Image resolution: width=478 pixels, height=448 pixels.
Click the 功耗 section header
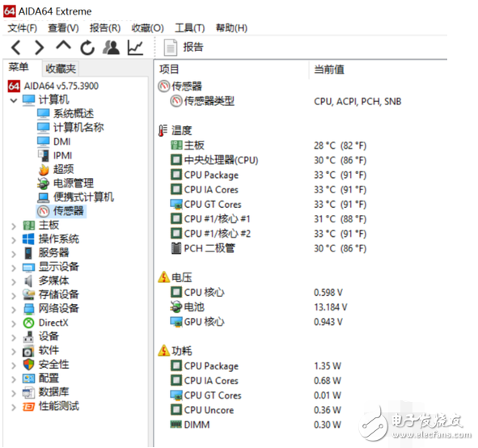[175, 351]
